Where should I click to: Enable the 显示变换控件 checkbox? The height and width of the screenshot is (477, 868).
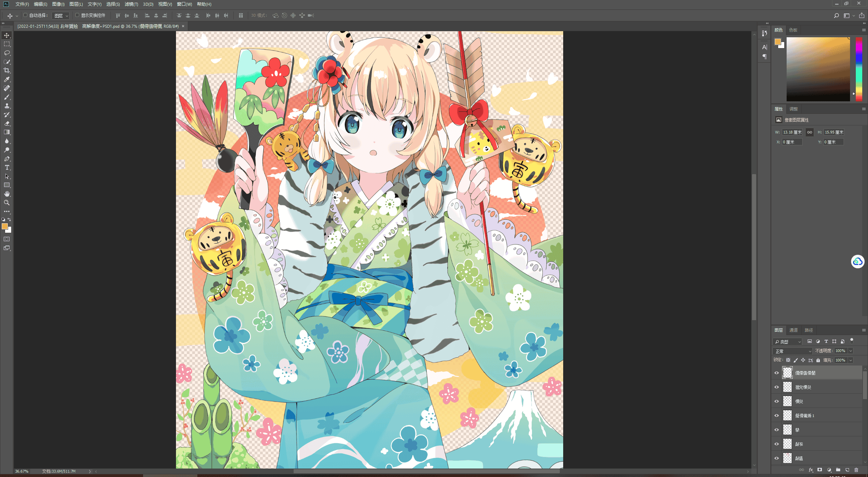point(77,15)
